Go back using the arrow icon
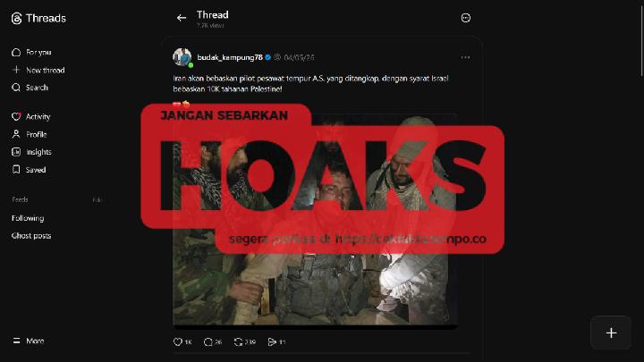Viewport: 644px width, 362px height. coord(181,18)
